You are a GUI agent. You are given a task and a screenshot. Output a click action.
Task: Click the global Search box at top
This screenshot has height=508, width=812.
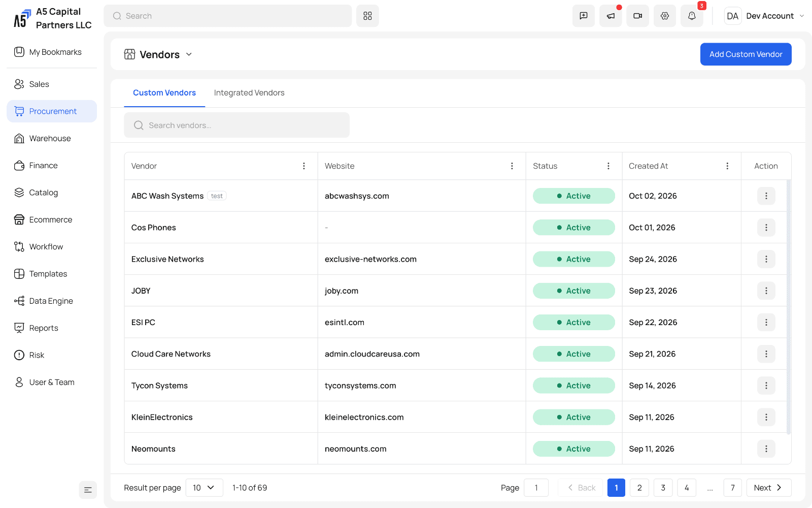[x=227, y=16]
